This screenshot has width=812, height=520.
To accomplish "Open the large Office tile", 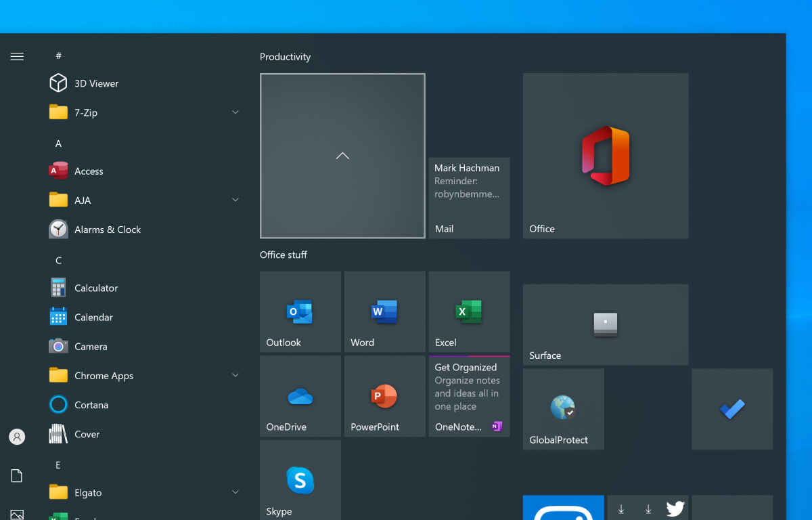I will click(606, 156).
